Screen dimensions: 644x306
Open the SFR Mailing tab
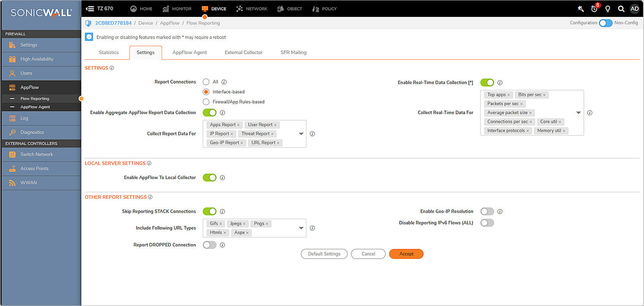[293, 52]
